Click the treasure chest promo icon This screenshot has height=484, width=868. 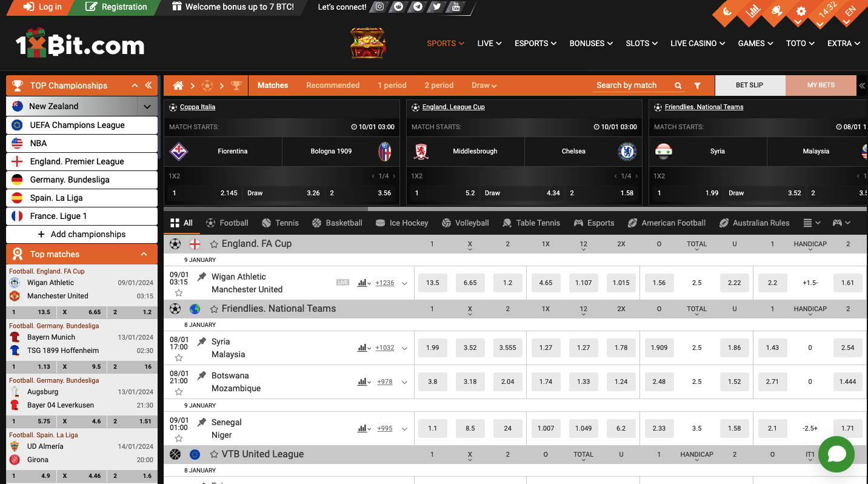click(x=368, y=43)
